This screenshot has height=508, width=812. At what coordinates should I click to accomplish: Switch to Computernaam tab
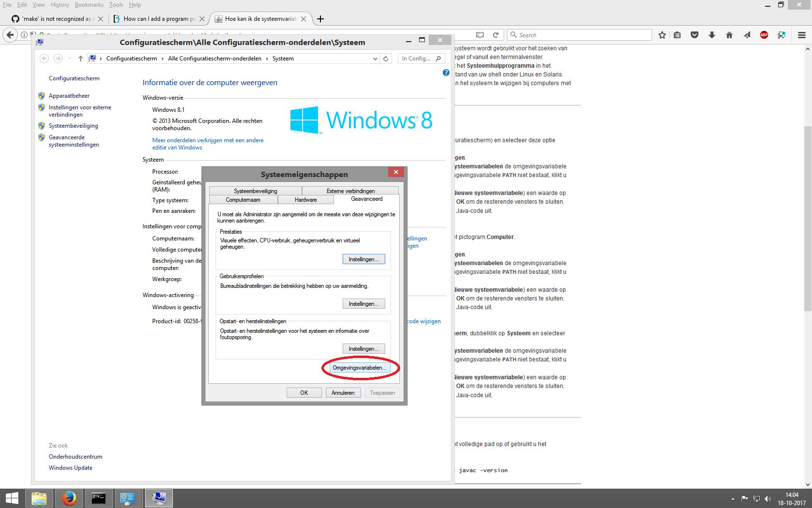[243, 199]
